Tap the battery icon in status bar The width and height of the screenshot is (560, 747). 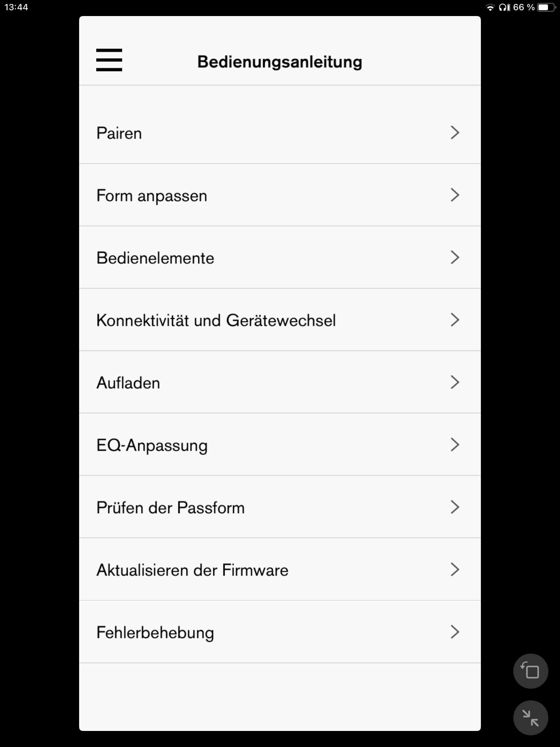click(x=545, y=7)
